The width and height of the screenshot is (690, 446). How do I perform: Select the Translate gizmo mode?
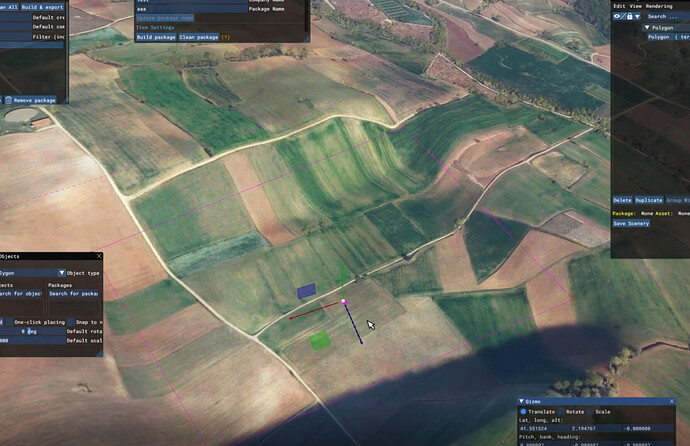click(523, 412)
